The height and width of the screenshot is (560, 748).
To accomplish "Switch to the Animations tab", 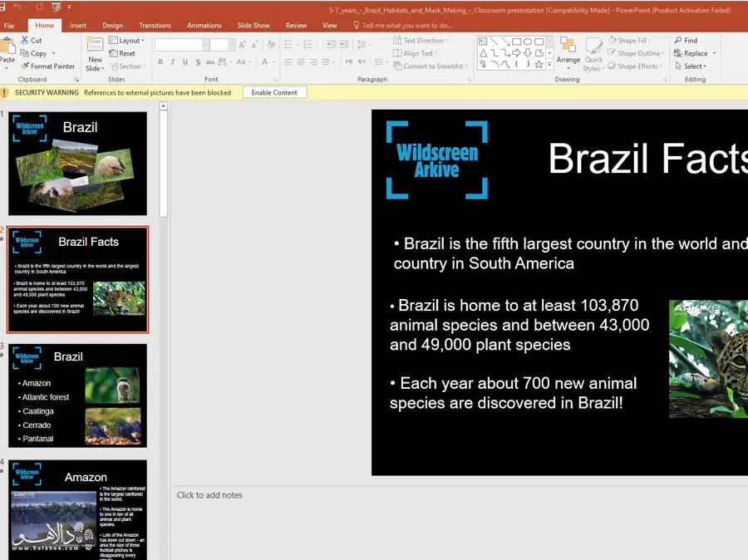I will pos(204,25).
